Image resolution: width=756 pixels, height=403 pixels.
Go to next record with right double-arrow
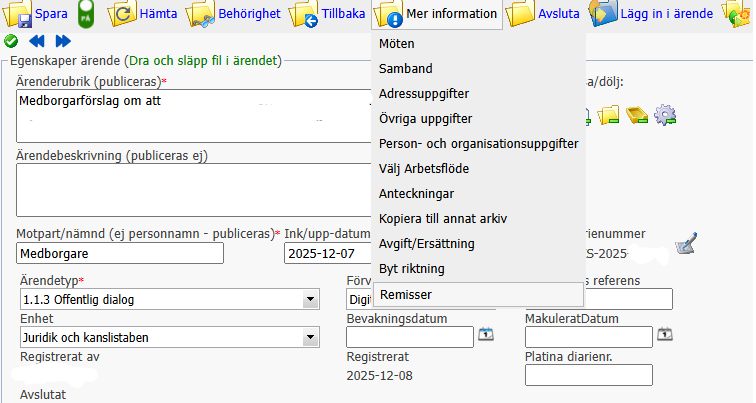(x=63, y=41)
